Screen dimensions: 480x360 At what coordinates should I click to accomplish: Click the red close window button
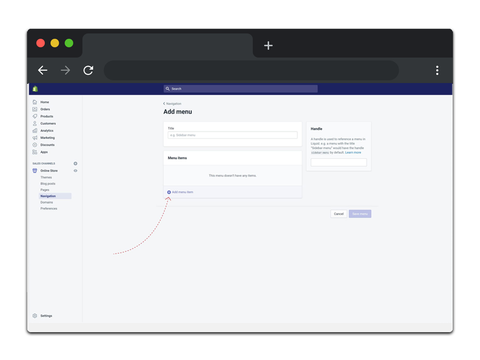40,43
